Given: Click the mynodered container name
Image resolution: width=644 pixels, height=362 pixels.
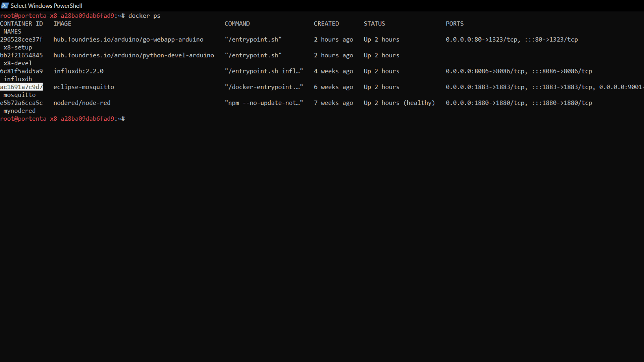Looking at the screenshot, I should tap(19, 111).
